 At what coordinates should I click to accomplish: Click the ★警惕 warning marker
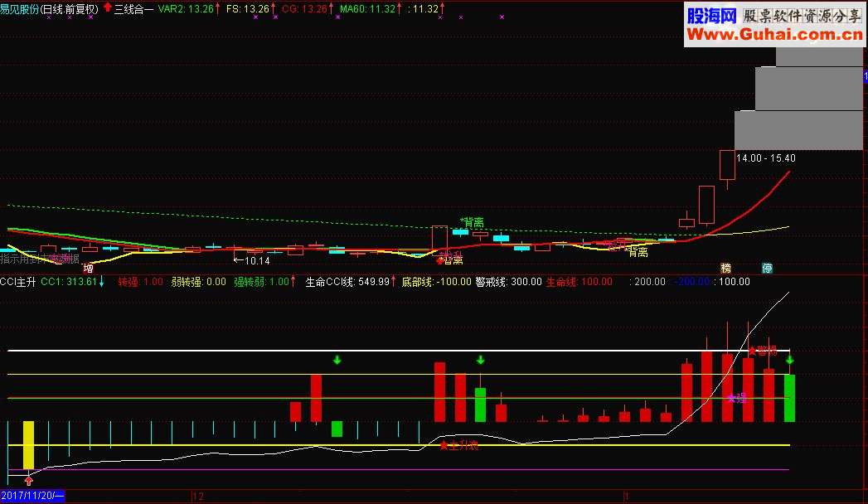pos(763,350)
